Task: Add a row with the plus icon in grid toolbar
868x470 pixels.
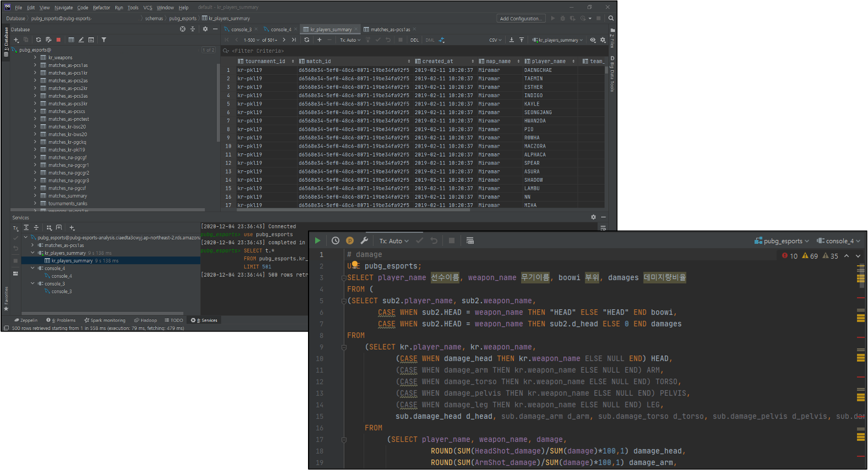Action: pyautogui.click(x=319, y=40)
